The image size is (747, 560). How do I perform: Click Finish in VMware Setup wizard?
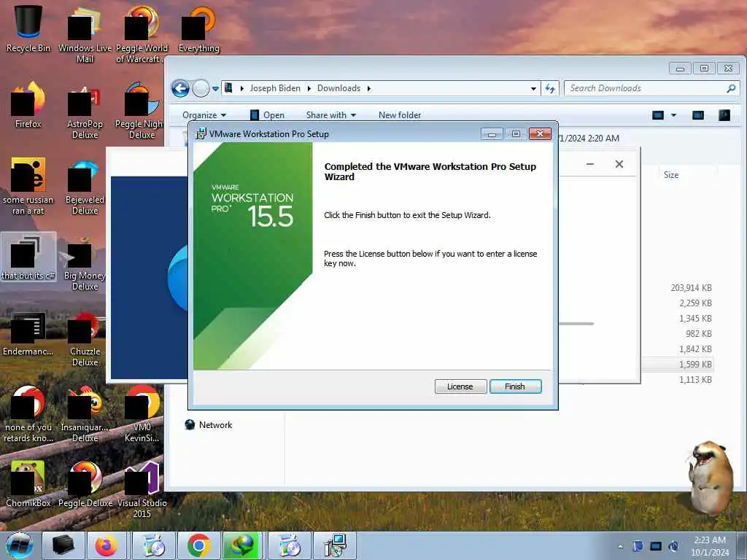[x=515, y=386]
